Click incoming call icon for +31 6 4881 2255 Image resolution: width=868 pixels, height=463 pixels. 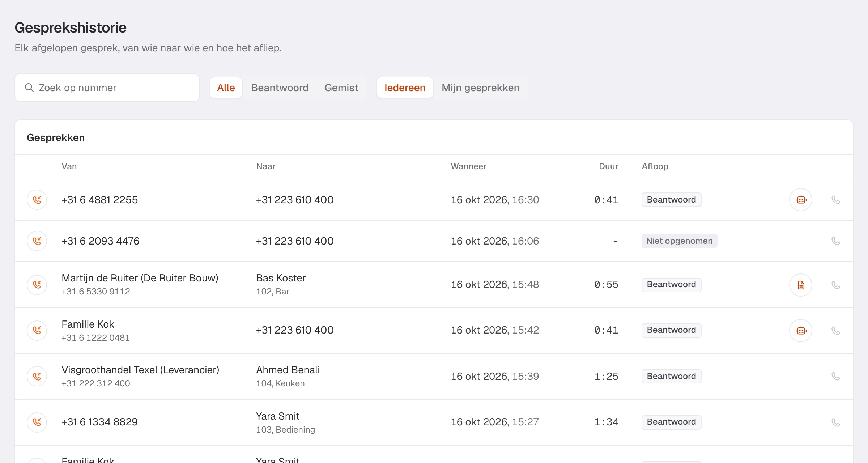[37, 200]
